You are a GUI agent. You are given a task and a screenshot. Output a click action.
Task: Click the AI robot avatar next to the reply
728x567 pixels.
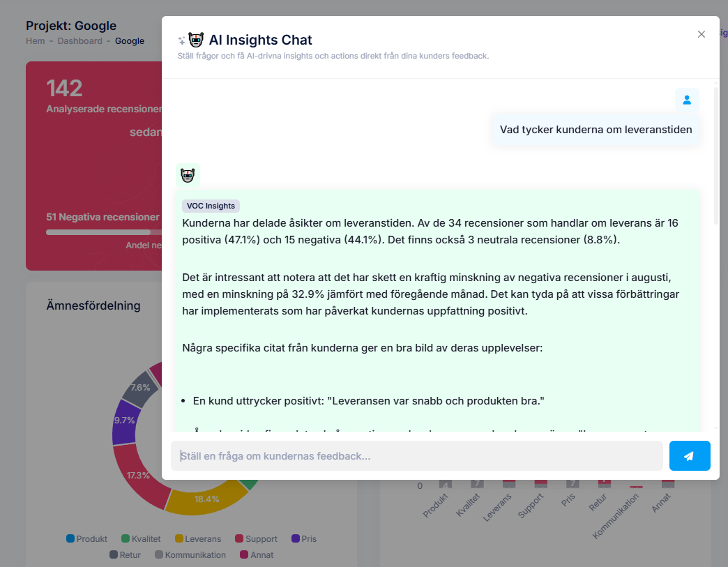click(x=188, y=175)
